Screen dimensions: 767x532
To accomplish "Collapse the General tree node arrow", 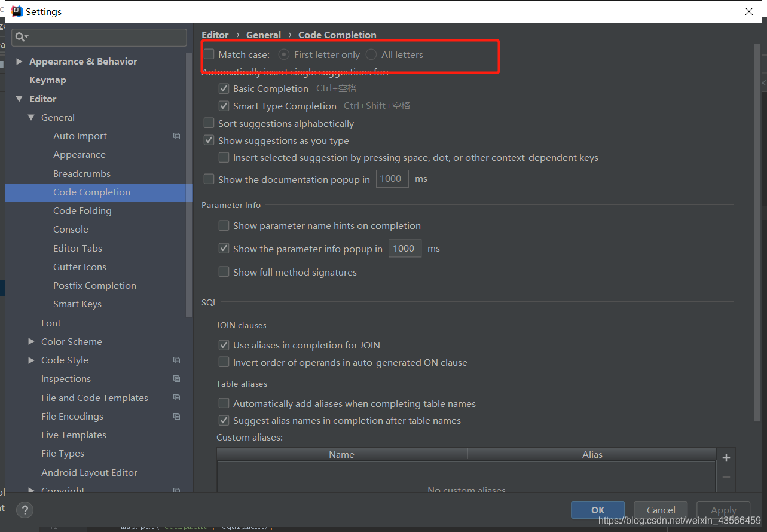I will pyautogui.click(x=31, y=118).
